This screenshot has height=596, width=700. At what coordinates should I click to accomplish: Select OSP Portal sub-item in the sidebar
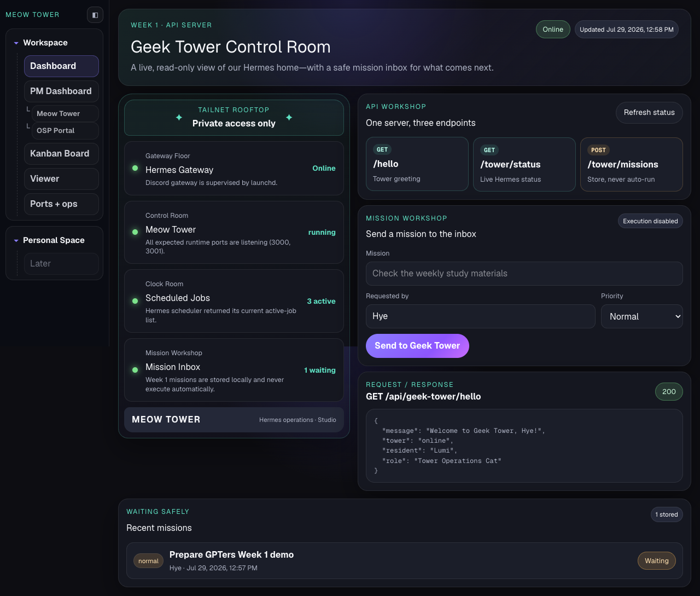(65, 130)
